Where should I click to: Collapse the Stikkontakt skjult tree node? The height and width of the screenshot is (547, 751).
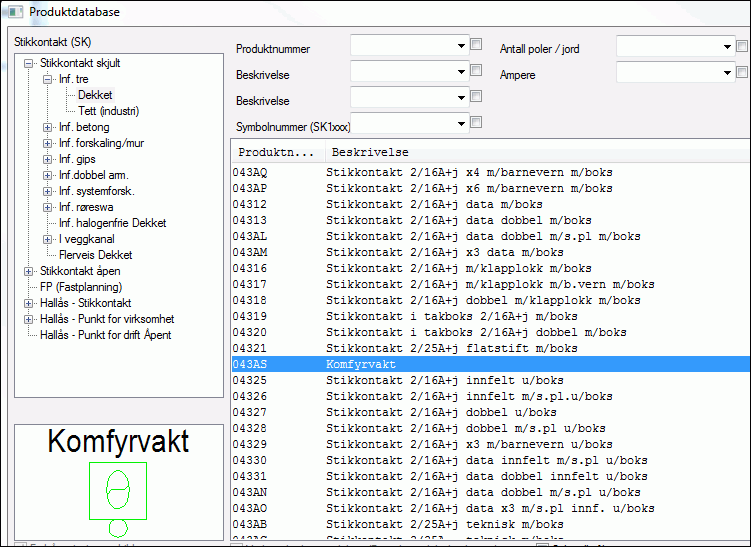(29, 63)
